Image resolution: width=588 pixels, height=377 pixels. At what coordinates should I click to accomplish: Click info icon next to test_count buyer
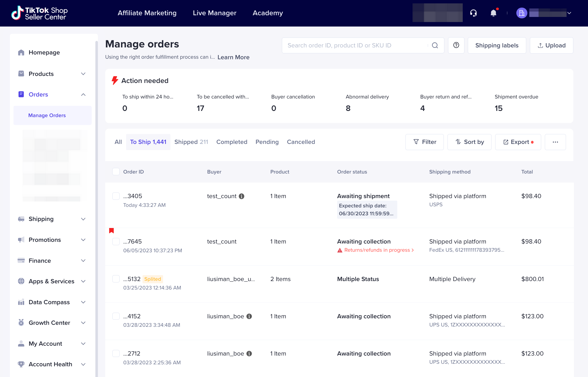(242, 196)
